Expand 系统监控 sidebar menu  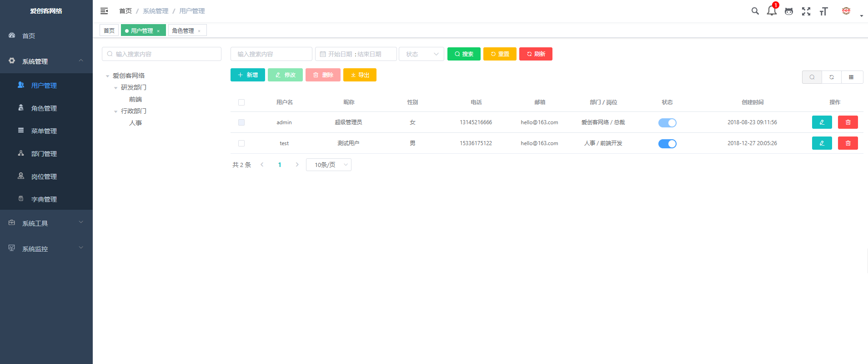click(46, 248)
